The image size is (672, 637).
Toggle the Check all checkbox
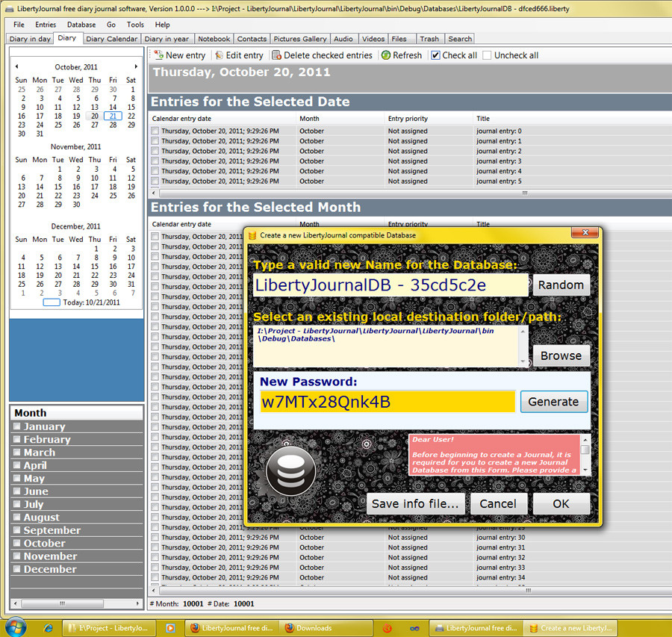pyautogui.click(x=435, y=55)
